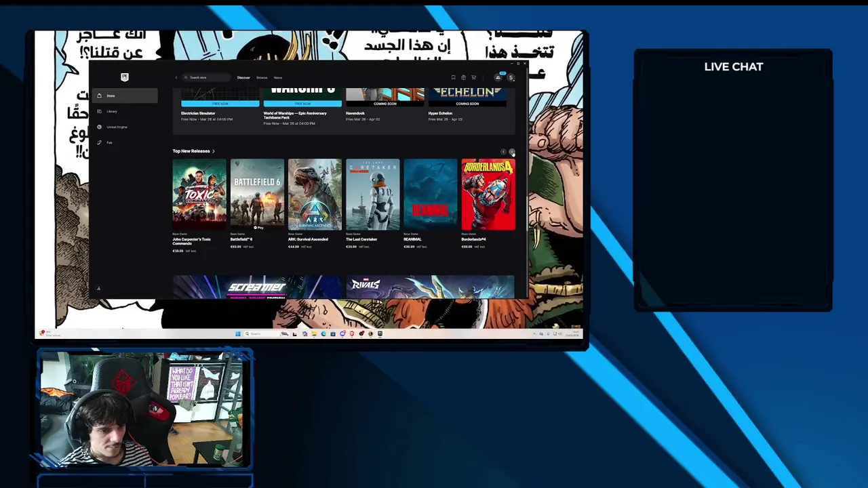Screen dimensions: 868x488
Task: Open the shopping cart icon
Action: 473,77
